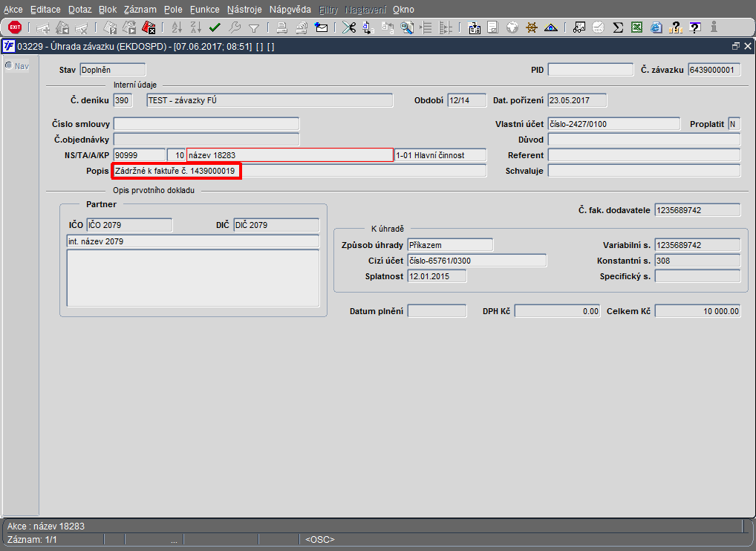Click the single printer icon
The image size is (756, 551).
click(x=282, y=28)
